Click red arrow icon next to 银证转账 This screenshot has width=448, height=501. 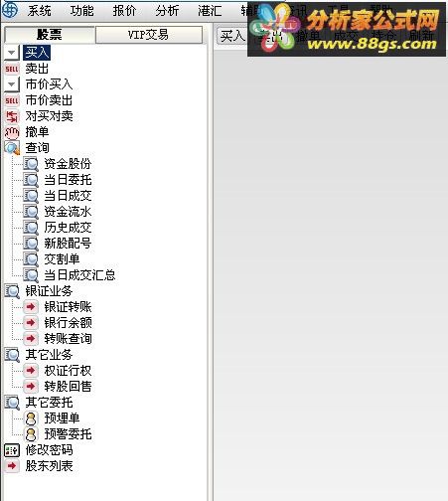(31, 307)
